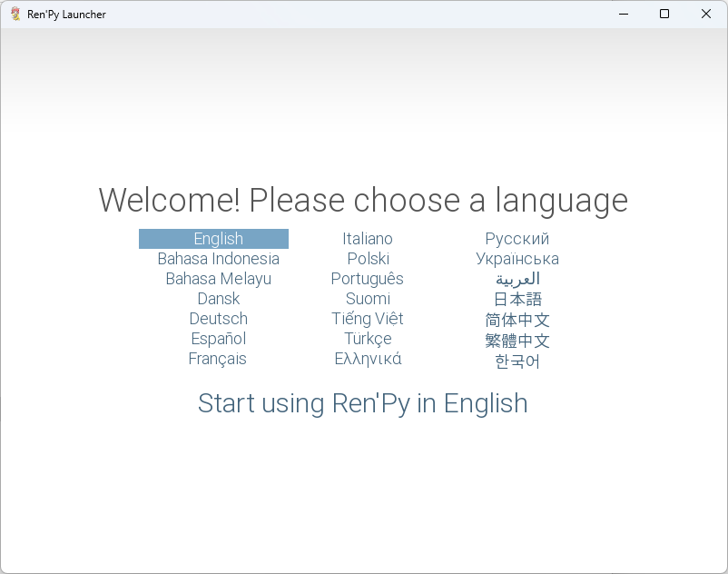Minimize the Ren'Py Launcher window

click(624, 14)
